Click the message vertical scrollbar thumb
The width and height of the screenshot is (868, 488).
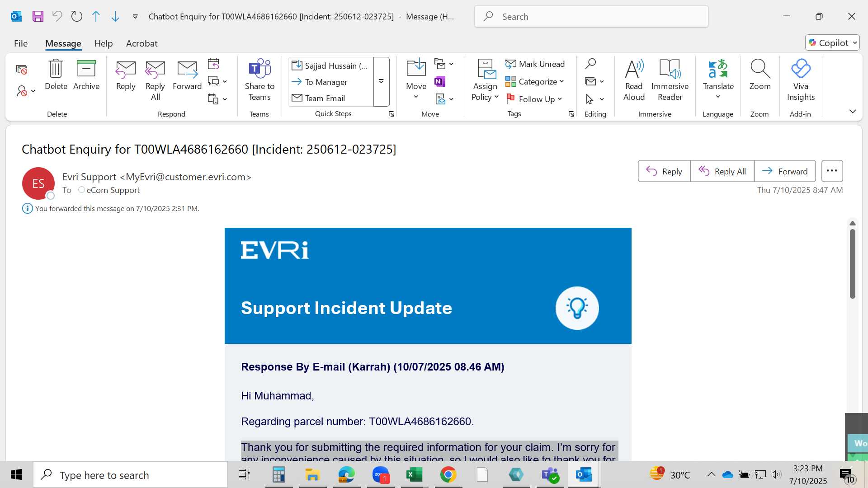(853, 264)
